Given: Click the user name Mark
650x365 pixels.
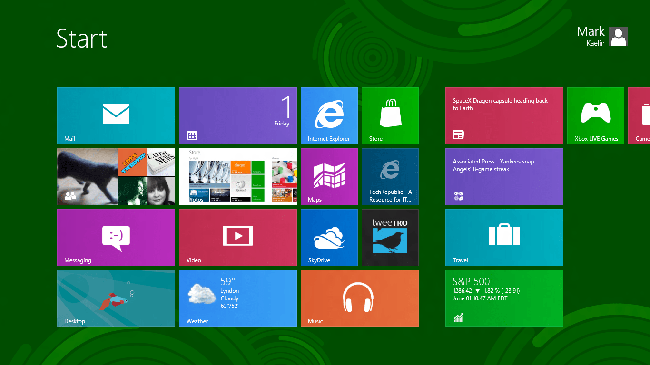Looking at the screenshot, I should [x=591, y=32].
